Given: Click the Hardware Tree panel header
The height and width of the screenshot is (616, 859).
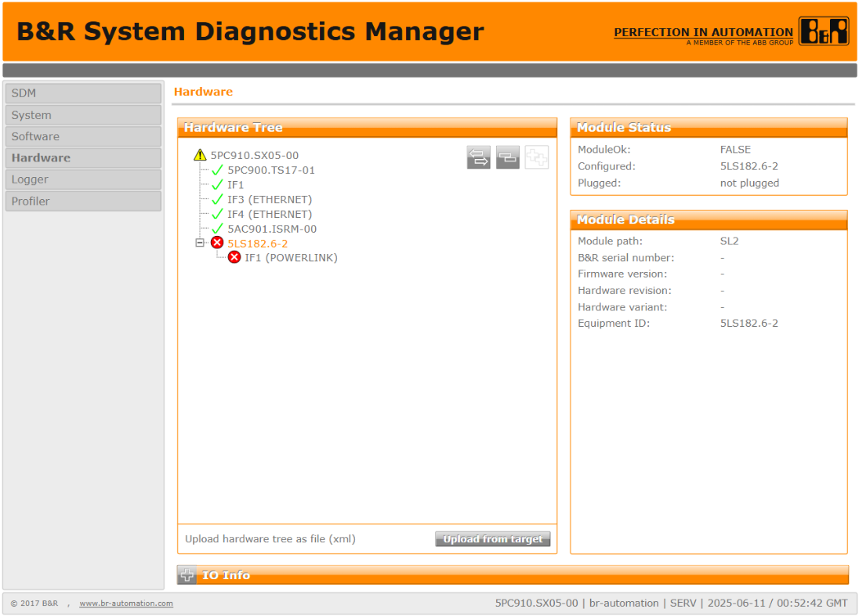Looking at the screenshot, I should (x=367, y=127).
